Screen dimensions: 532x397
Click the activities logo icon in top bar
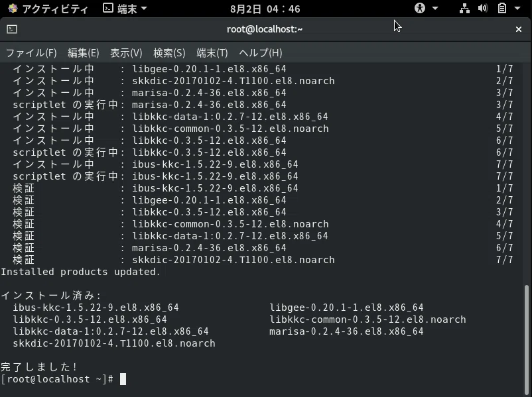point(13,9)
